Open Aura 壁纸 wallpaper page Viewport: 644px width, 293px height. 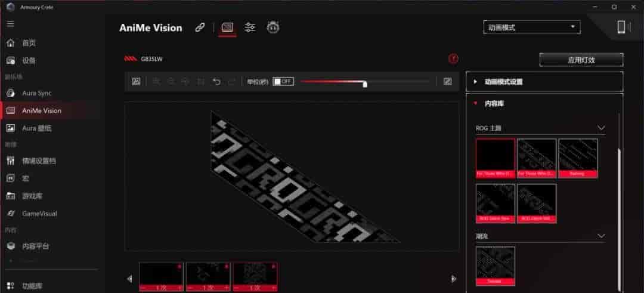click(36, 128)
